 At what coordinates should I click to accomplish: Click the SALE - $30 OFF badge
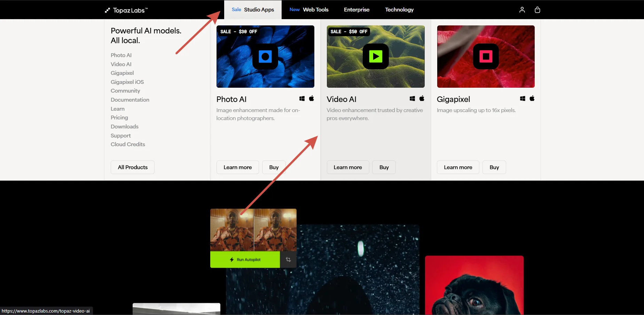239,32
